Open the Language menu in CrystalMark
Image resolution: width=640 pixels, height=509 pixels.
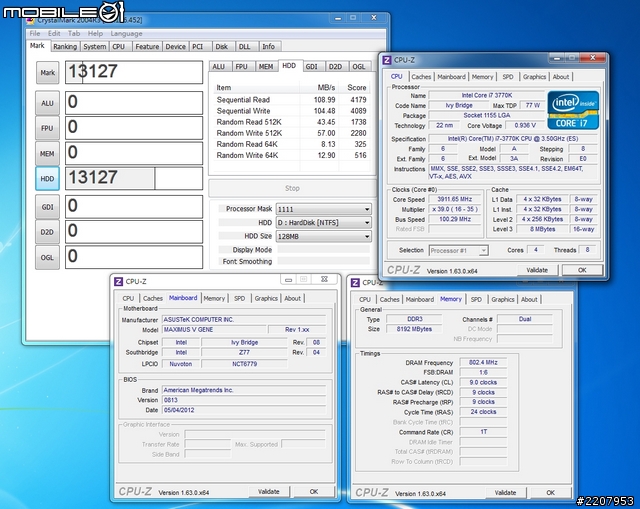pos(127,33)
